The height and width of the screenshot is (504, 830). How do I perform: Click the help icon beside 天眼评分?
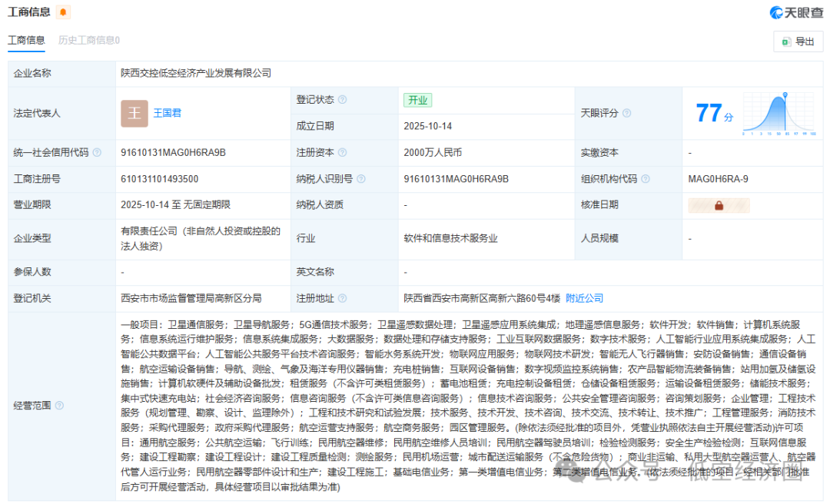click(626, 113)
